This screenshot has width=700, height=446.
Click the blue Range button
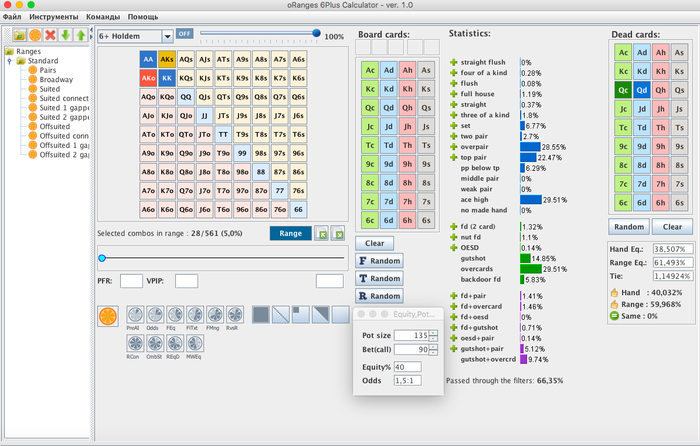tap(291, 233)
